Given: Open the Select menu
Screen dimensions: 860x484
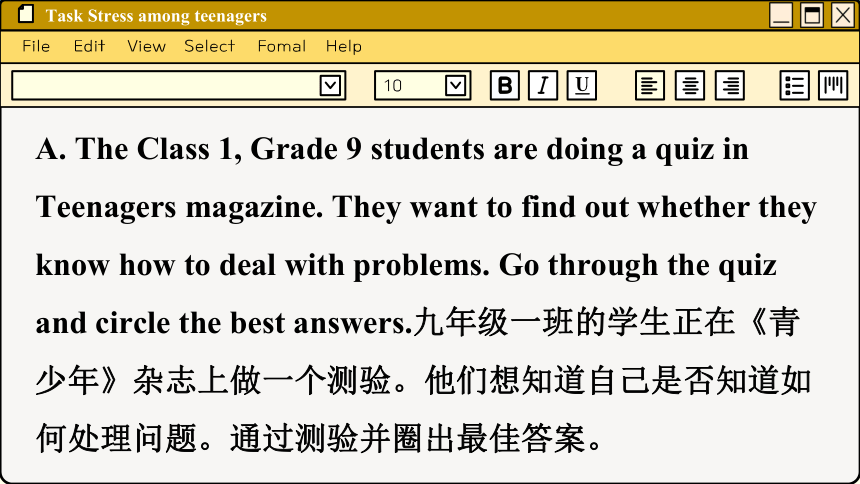Looking at the screenshot, I should tap(210, 46).
